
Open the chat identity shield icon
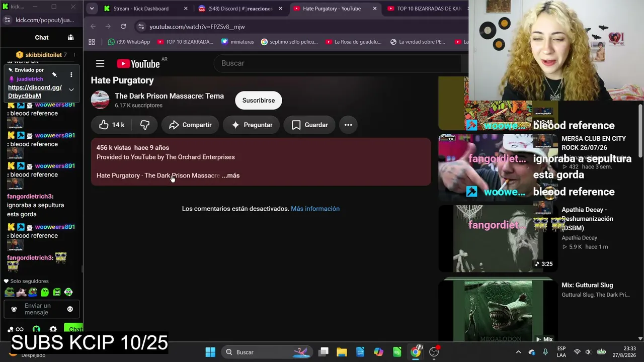14,309
